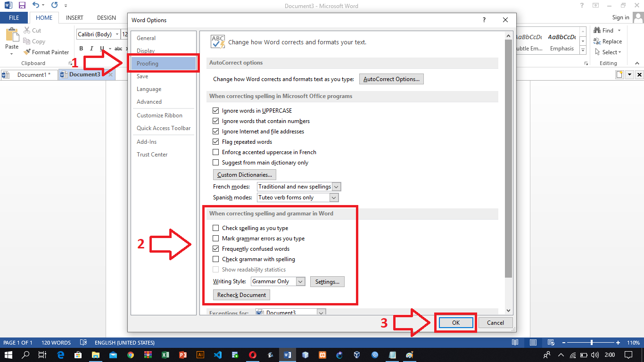Switch to Print Layout view icon
This screenshot has height=362, width=644.
[533, 343]
